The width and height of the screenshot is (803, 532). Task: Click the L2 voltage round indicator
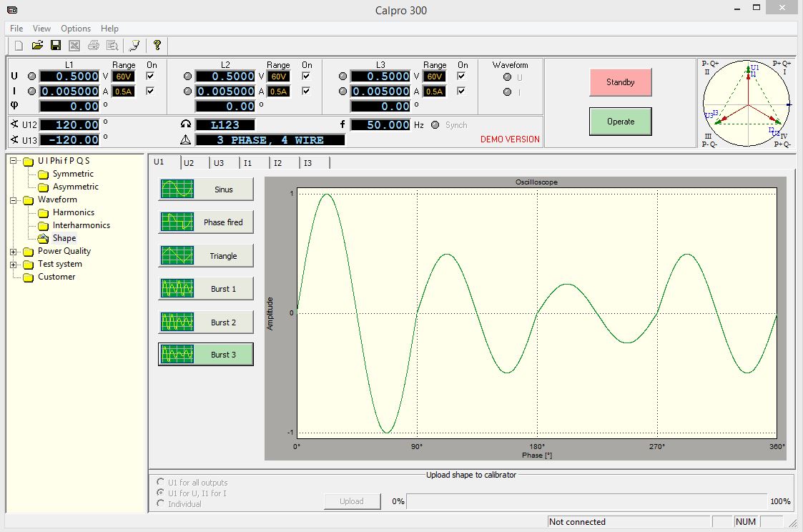(187, 77)
